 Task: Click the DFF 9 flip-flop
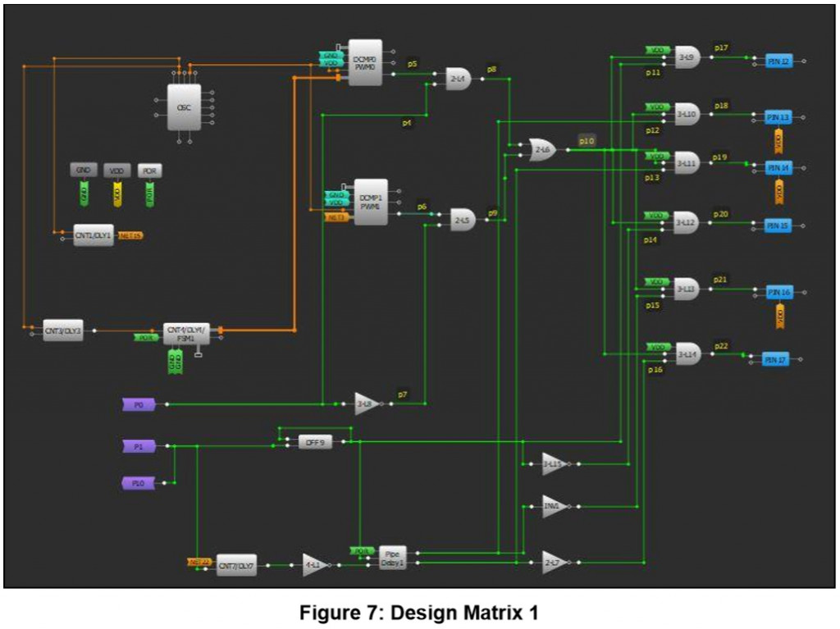pos(316,440)
